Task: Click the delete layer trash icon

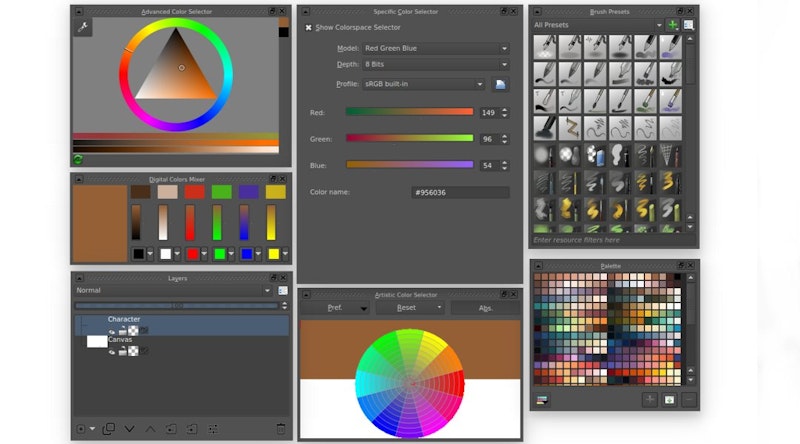Action: pyautogui.click(x=281, y=429)
